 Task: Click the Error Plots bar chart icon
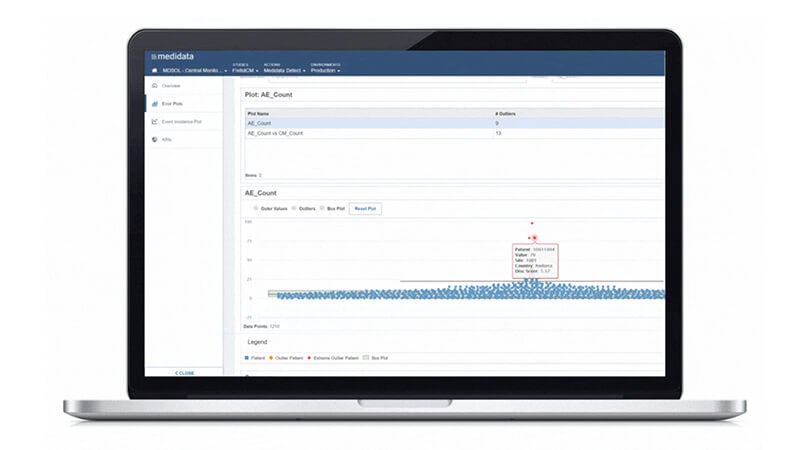click(x=155, y=104)
